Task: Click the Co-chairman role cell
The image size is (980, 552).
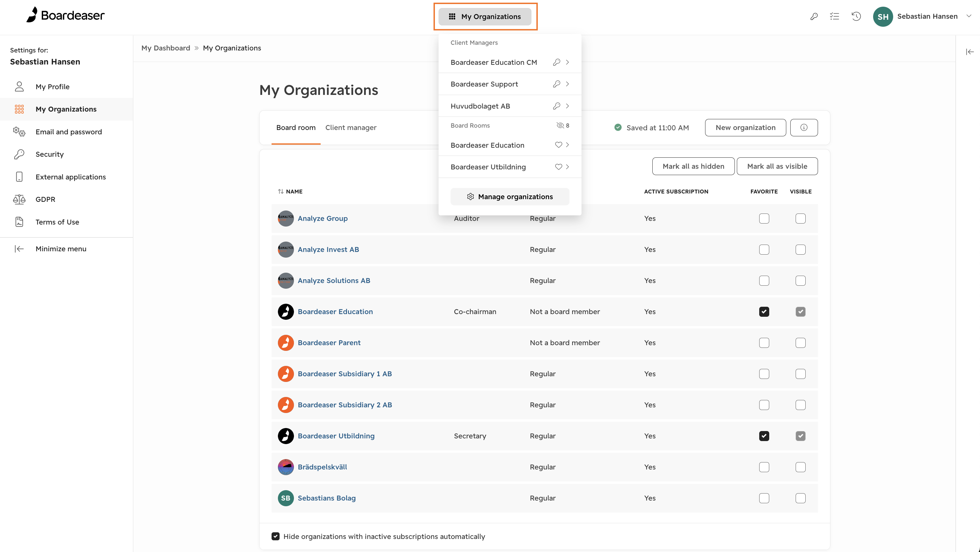Action: coord(475,312)
